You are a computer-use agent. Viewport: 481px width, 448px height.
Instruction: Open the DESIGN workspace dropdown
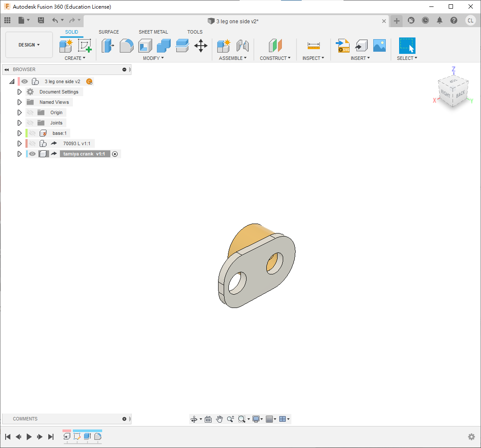point(29,45)
